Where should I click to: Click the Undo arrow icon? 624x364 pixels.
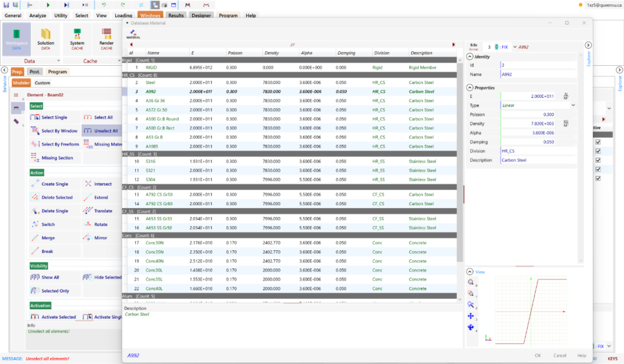104,5
